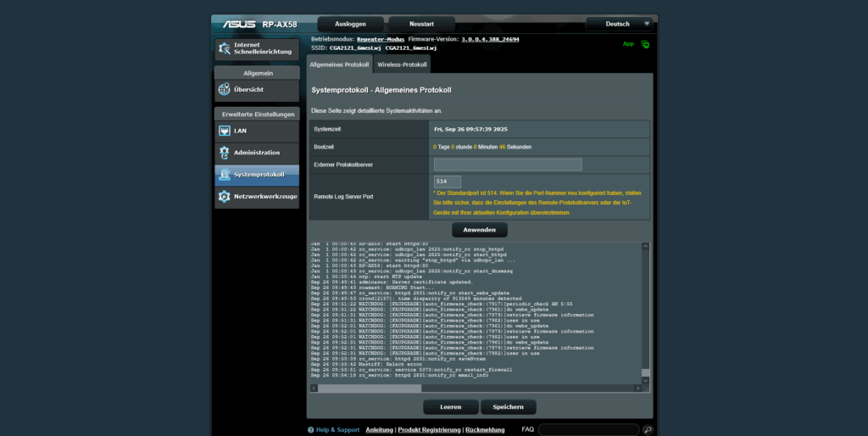
Task: Click log line 'Mastiff: Select error'
Action: (366, 365)
